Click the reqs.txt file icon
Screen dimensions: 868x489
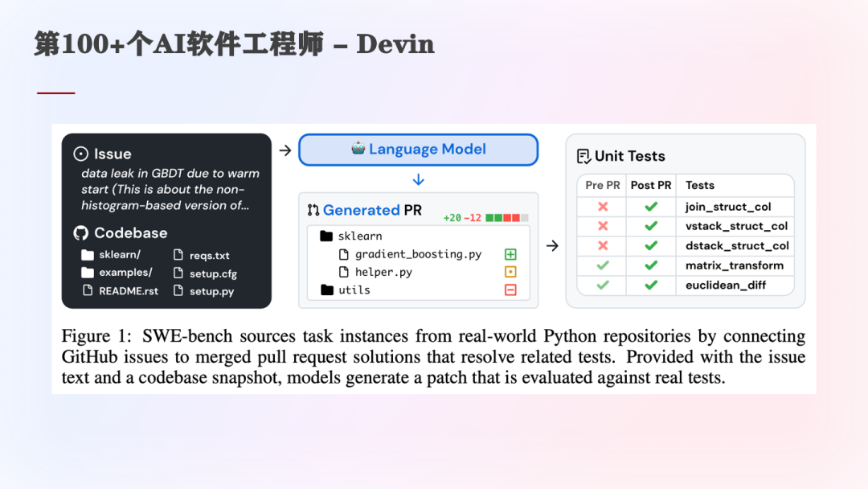pyautogui.click(x=178, y=255)
